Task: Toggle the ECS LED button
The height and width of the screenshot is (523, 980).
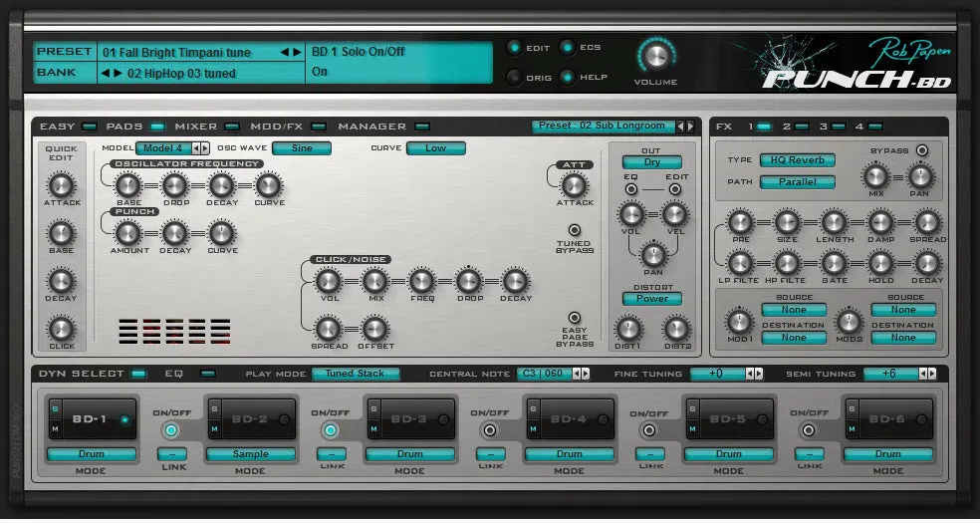Action: pyautogui.click(x=568, y=48)
